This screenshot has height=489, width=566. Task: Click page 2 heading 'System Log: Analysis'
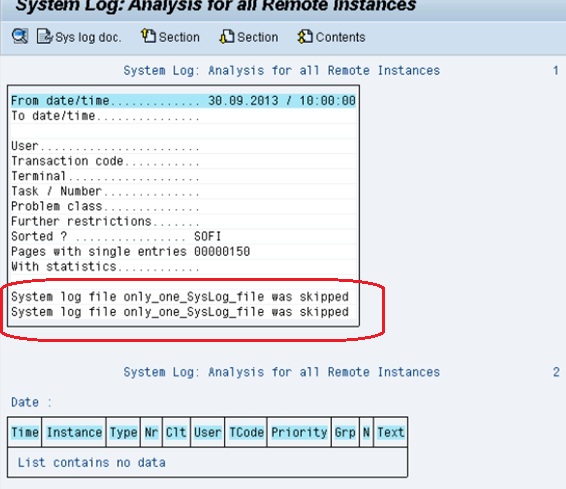pos(282,372)
